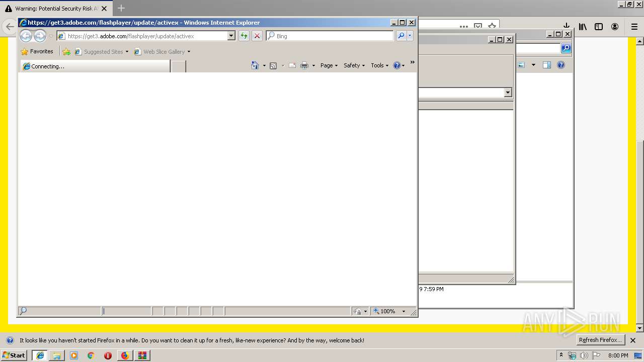
Task: Expand Web Slice Gallery dropdown arrow
Action: pyautogui.click(x=189, y=52)
